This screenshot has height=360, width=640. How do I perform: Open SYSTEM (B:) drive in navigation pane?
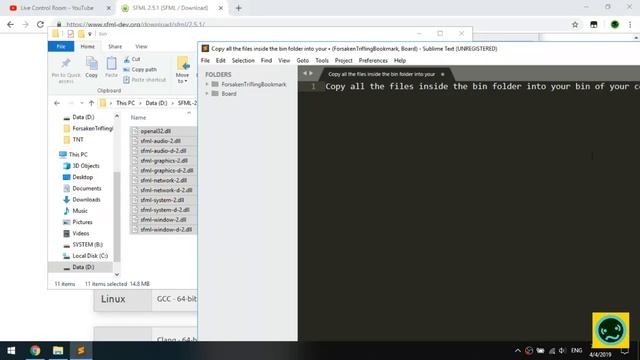87,244
